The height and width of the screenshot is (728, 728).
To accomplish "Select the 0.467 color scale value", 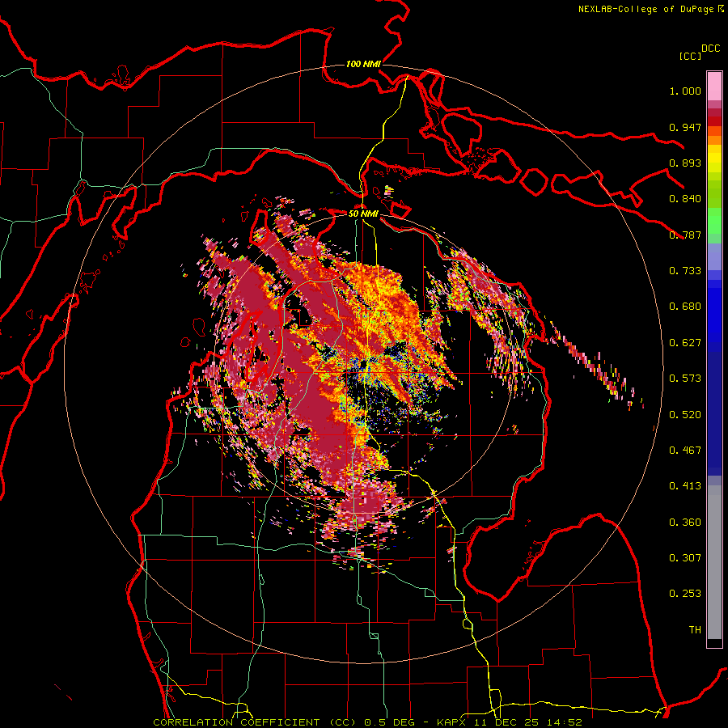I will [685, 451].
